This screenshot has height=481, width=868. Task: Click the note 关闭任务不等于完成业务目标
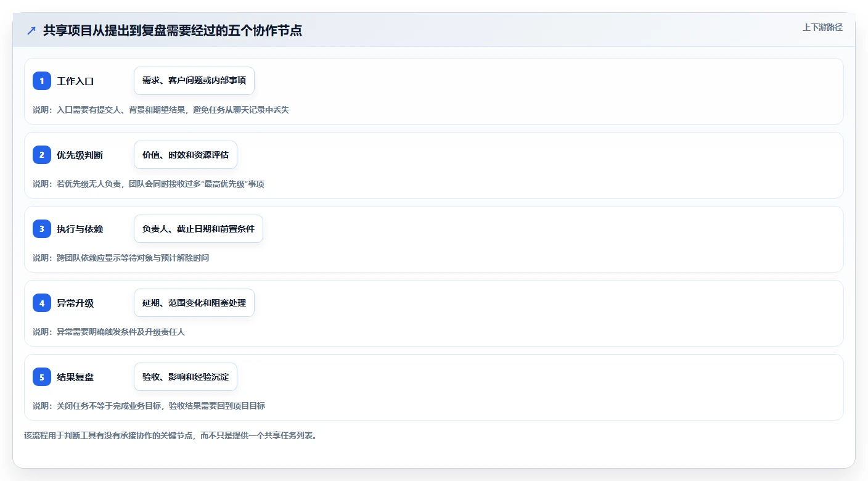(x=149, y=406)
